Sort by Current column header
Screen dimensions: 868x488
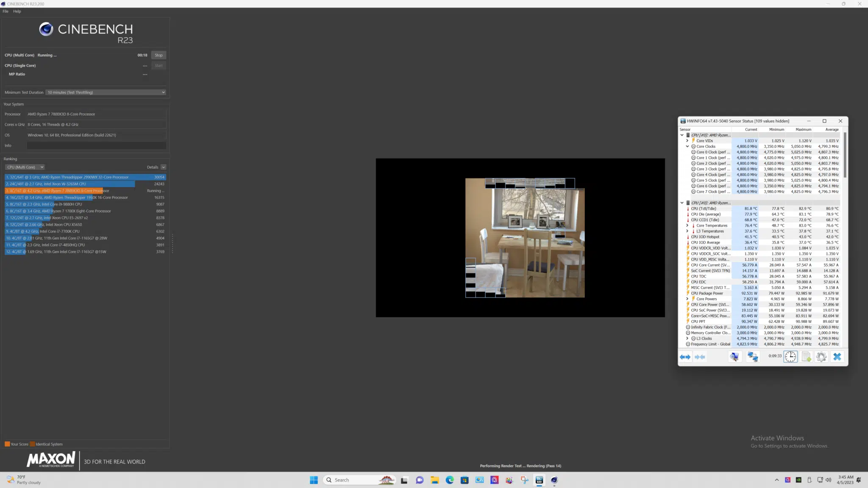coord(746,130)
